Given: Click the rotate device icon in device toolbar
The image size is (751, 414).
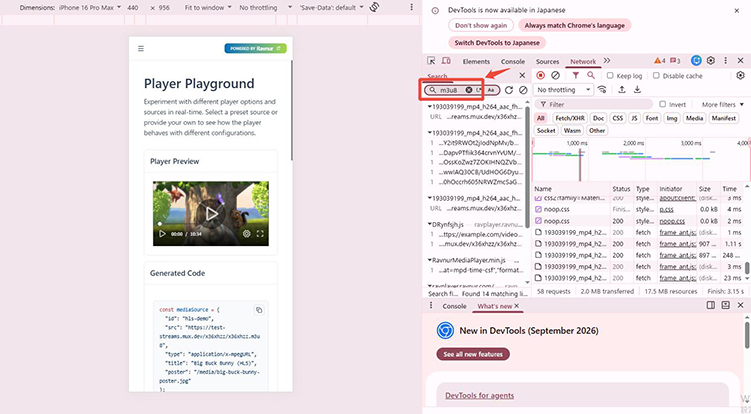Looking at the screenshot, I should click(x=375, y=7).
